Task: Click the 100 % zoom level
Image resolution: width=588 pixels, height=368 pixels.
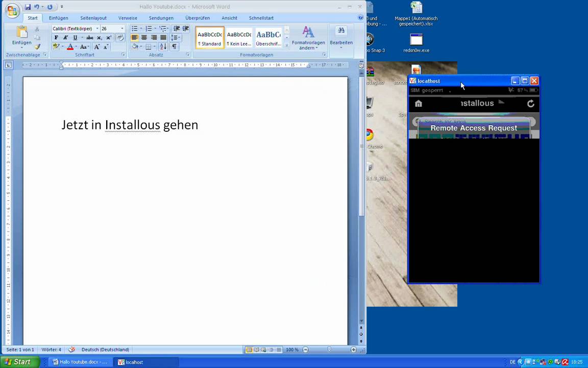Action: click(x=292, y=350)
